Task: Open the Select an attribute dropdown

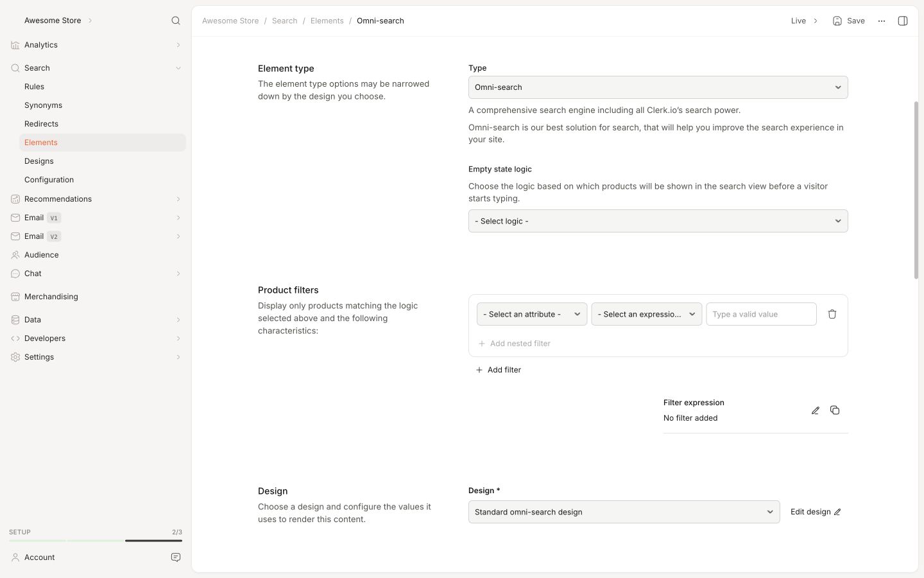Action: tap(532, 314)
